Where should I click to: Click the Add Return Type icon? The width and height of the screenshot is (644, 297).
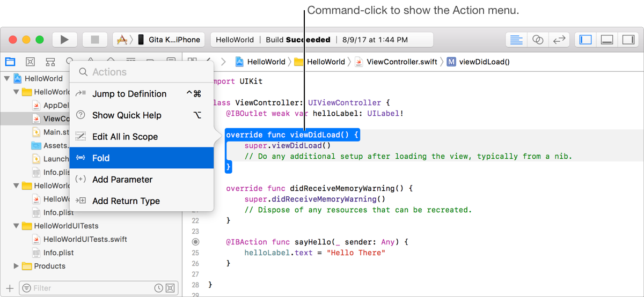(x=80, y=201)
